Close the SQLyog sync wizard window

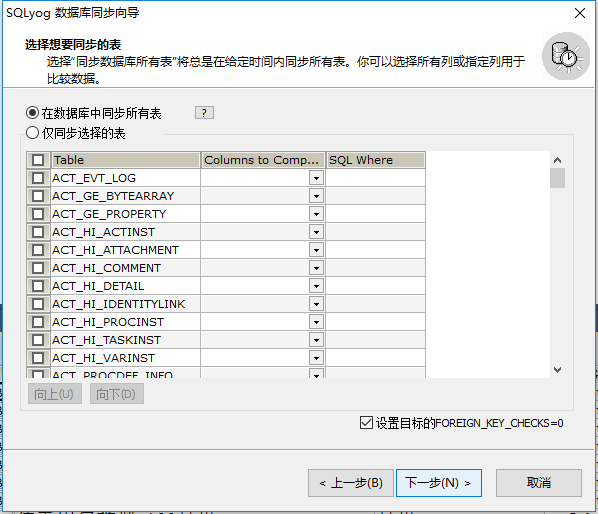[580, 13]
